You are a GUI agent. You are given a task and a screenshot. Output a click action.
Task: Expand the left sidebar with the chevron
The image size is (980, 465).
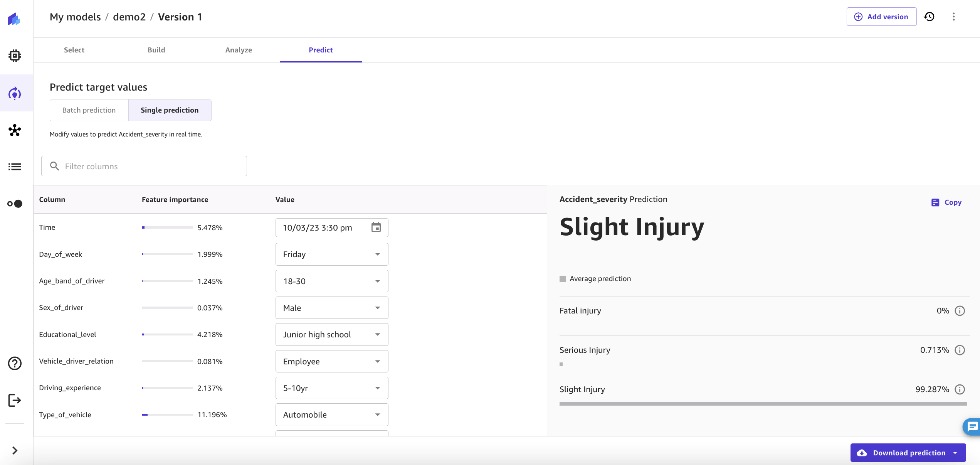[x=15, y=450]
